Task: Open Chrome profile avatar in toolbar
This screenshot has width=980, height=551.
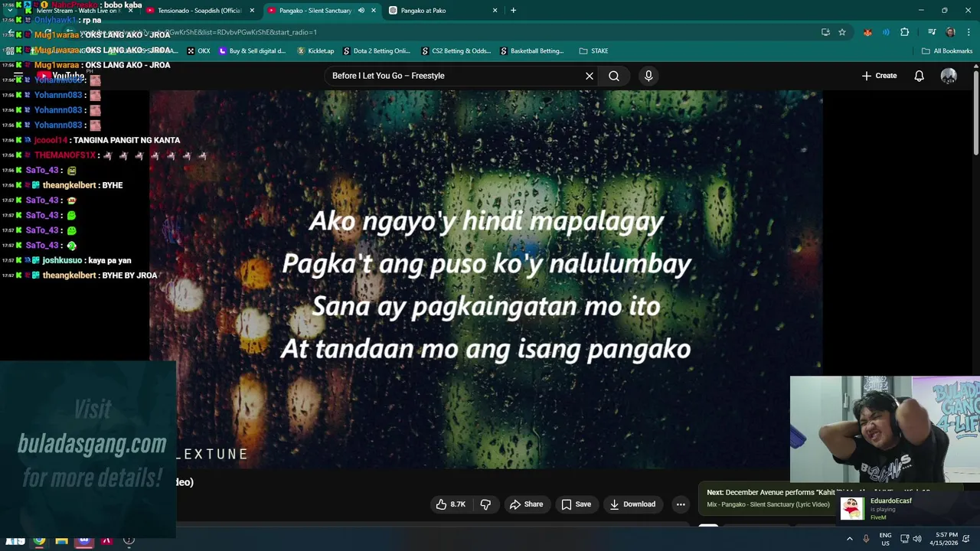Action: pyautogui.click(x=950, y=32)
